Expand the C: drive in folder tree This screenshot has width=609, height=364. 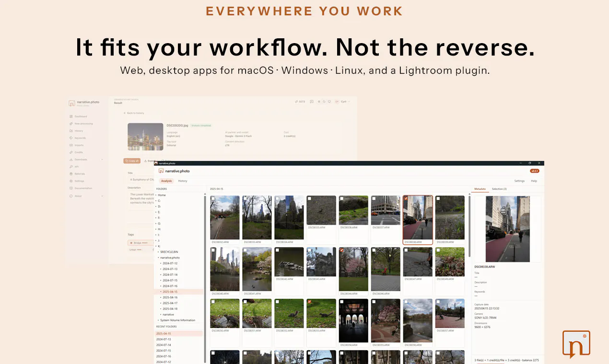tap(156, 201)
